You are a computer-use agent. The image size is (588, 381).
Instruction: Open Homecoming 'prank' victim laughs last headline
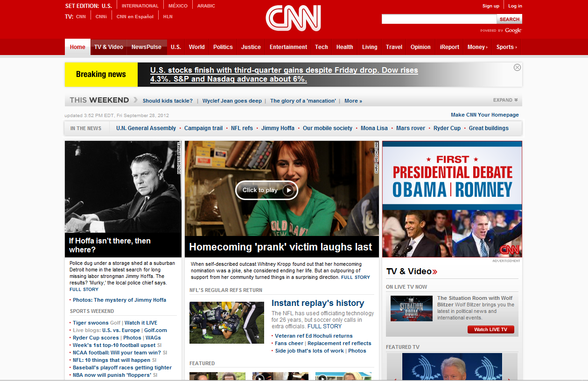(x=281, y=247)
